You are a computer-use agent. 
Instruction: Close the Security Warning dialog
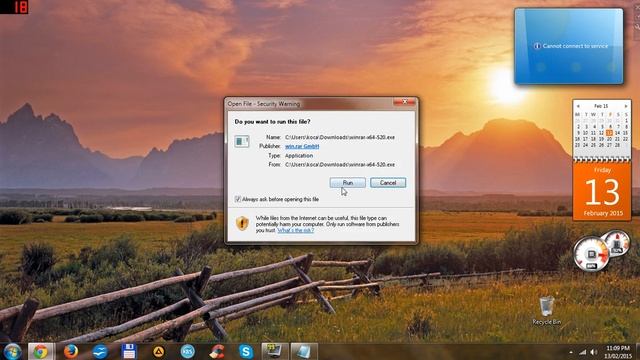coord(404,102)
